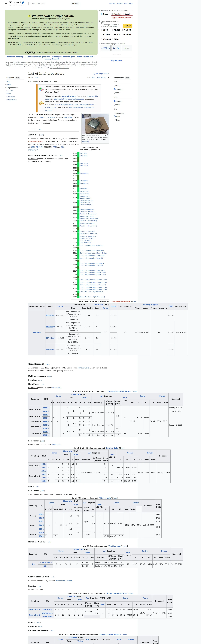Collapse the Core Ultra 300H Series table

click(x=135, y=391)
